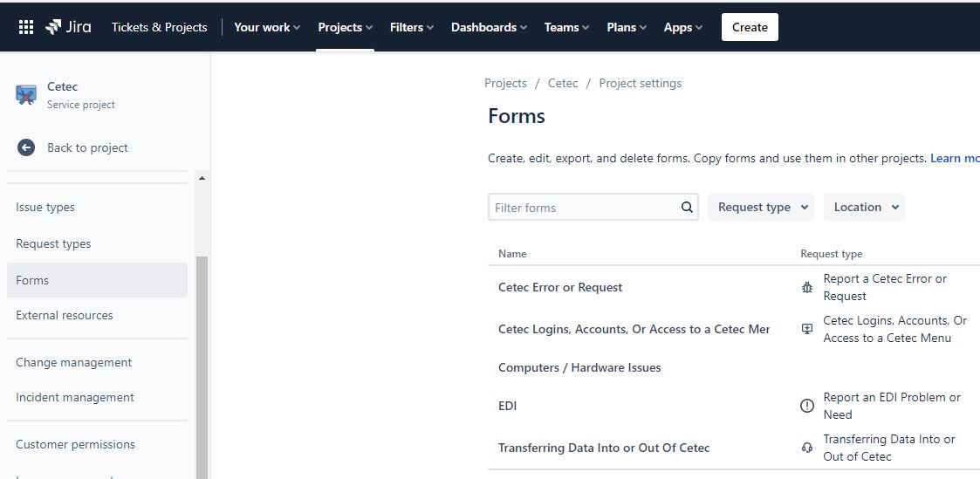Open Transferring Data Into or Out Of Cetec form
The width and height of the screenshot is (980, 479).
pos(604,448)
